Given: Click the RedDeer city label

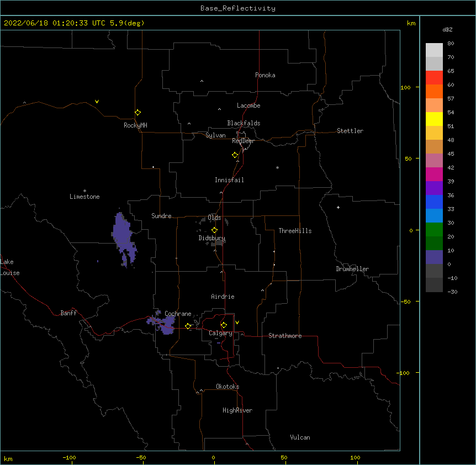Looking at the screenshot, I should coord(243,141).
